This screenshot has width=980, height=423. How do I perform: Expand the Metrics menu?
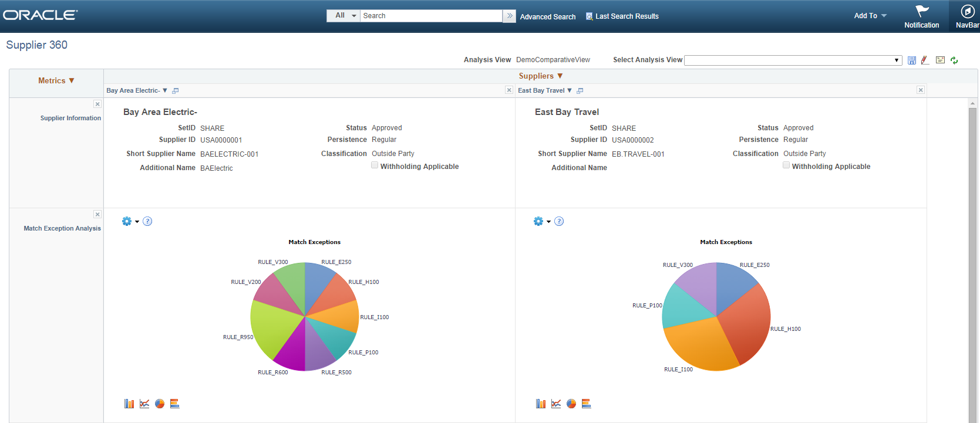pos(56,81)
